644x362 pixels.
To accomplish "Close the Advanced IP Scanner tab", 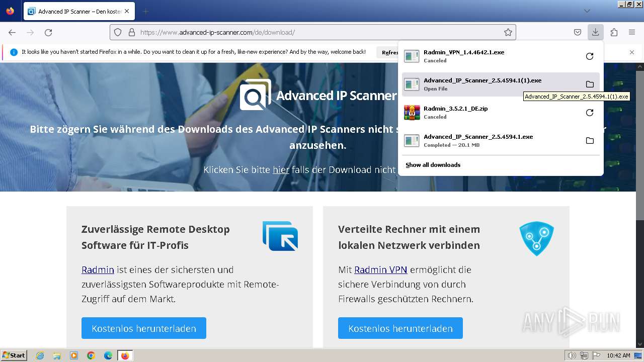I will pos(126,11).
